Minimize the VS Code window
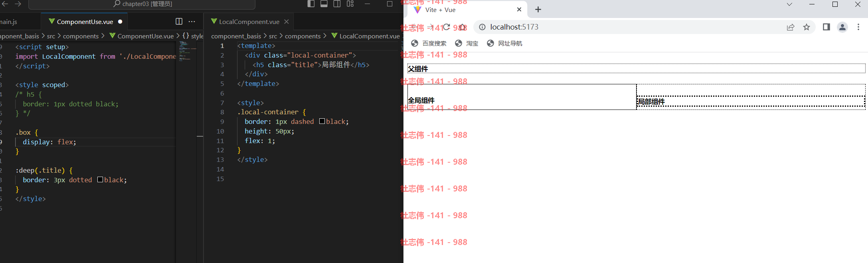Viewport: 868px width, 263px height. click(x=368, y=4)
